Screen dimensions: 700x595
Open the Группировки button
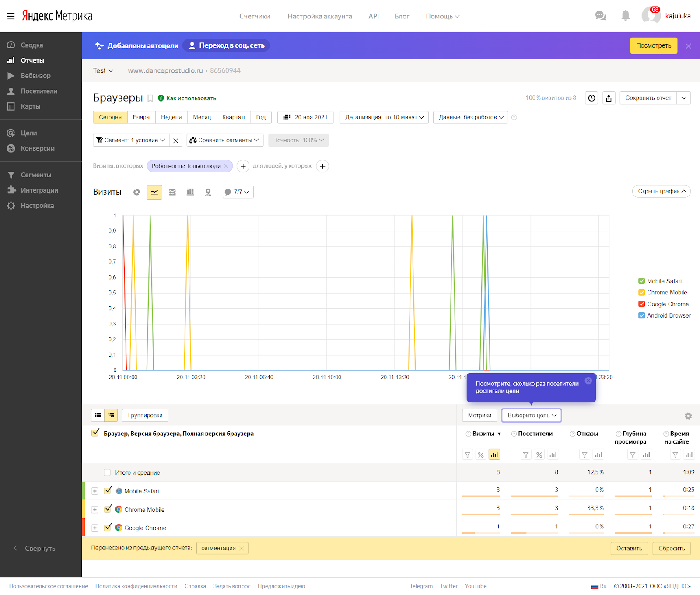tap(145, 416)
